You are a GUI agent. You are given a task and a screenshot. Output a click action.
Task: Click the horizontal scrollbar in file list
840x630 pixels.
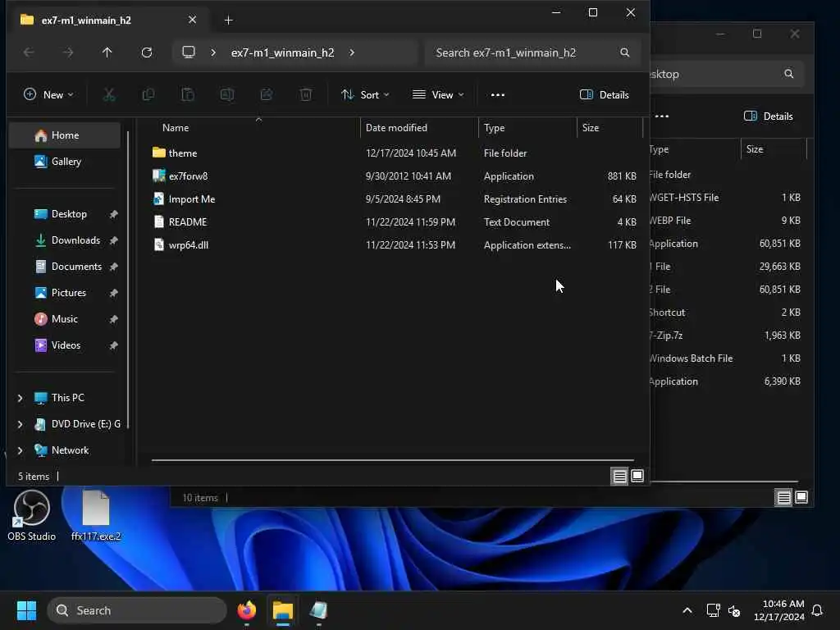coord(393,459)
